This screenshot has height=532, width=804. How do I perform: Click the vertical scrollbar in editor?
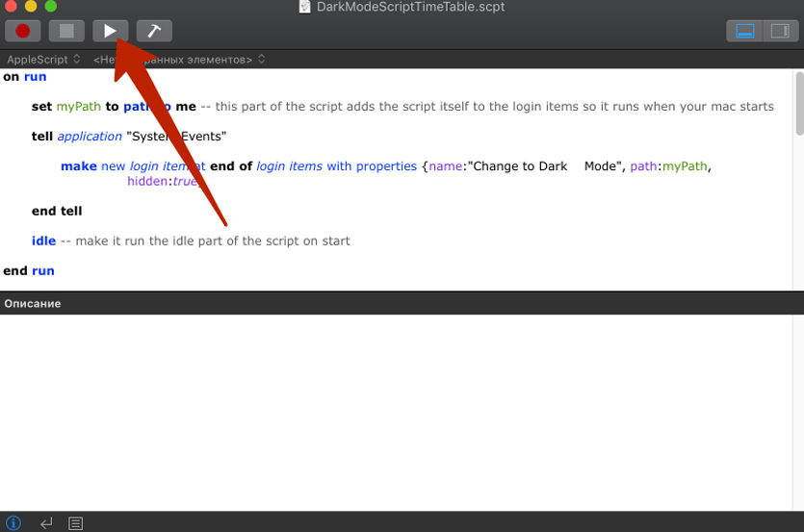coord(799,105)
